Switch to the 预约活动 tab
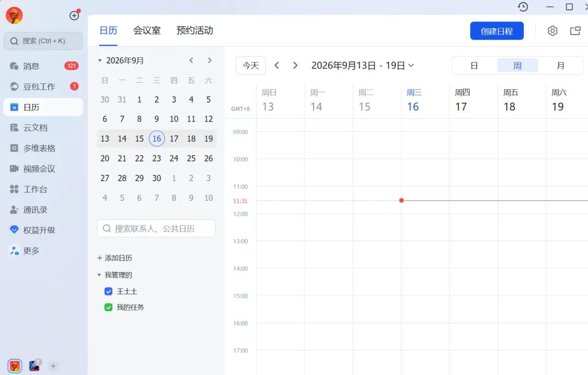 194,30
